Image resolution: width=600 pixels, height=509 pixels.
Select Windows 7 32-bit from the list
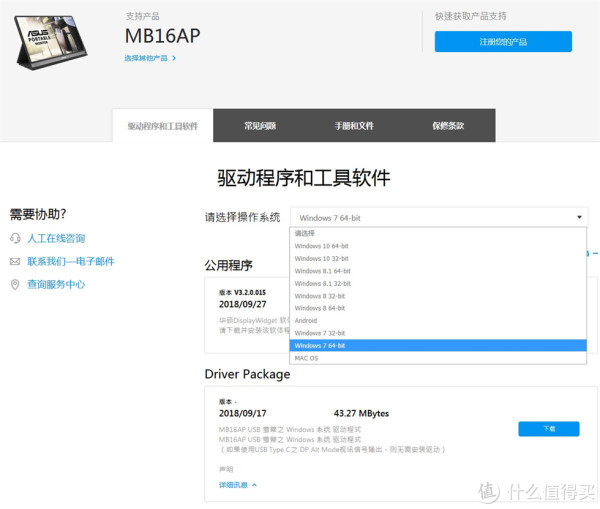[x=438, y=333]
